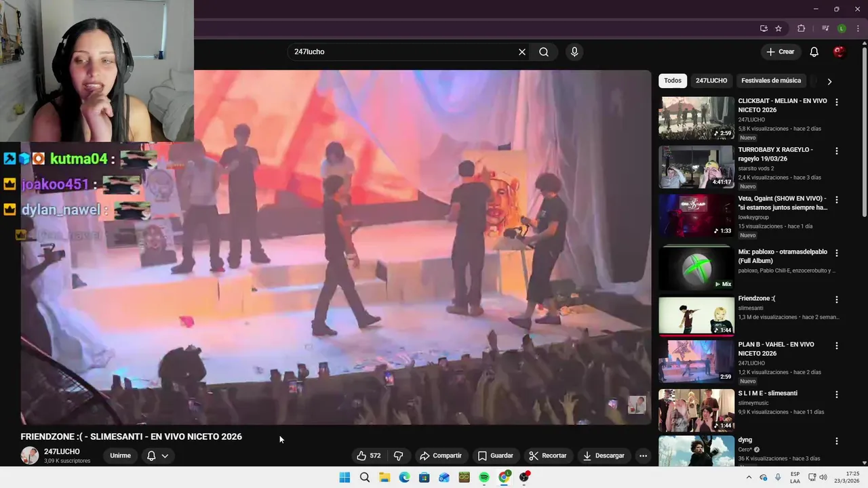Image resolution: width=868 pixels, height=488 pixels.
Task: Select the 247LUCHO filter chip
Action: 711,81
